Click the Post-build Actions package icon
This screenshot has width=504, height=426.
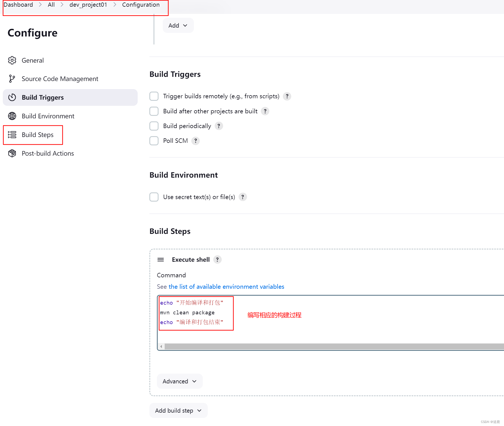pos(12,153)
